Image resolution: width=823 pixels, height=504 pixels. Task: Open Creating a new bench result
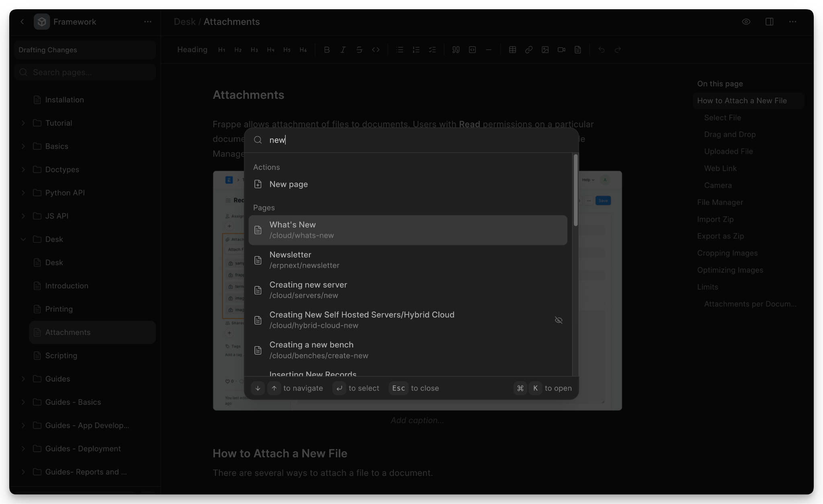click(408, 350)
